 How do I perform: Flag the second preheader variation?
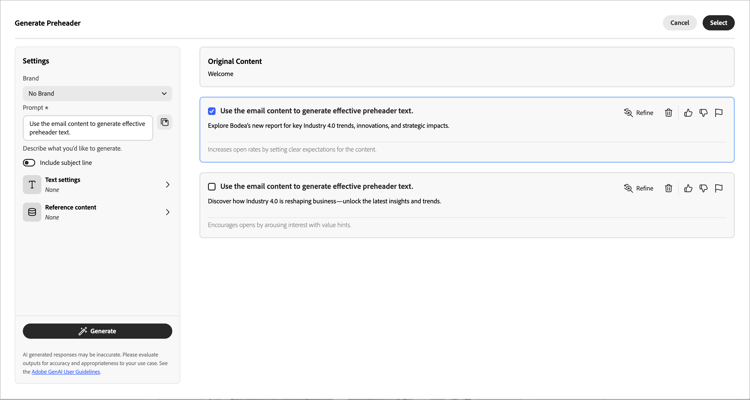coord(719,188)
